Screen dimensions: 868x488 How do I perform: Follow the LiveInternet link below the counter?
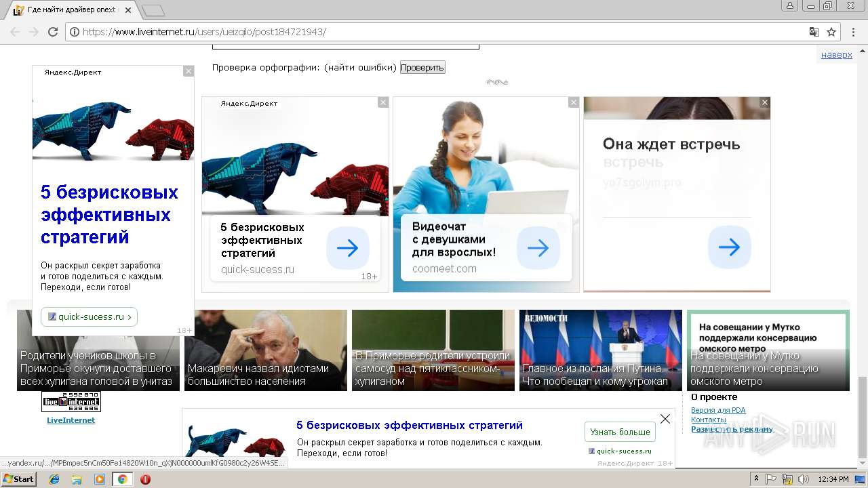pos(71,420)
